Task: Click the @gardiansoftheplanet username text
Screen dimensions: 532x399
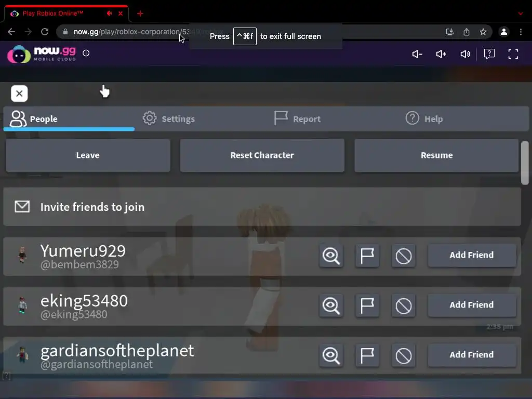Action: pos(97,364)
